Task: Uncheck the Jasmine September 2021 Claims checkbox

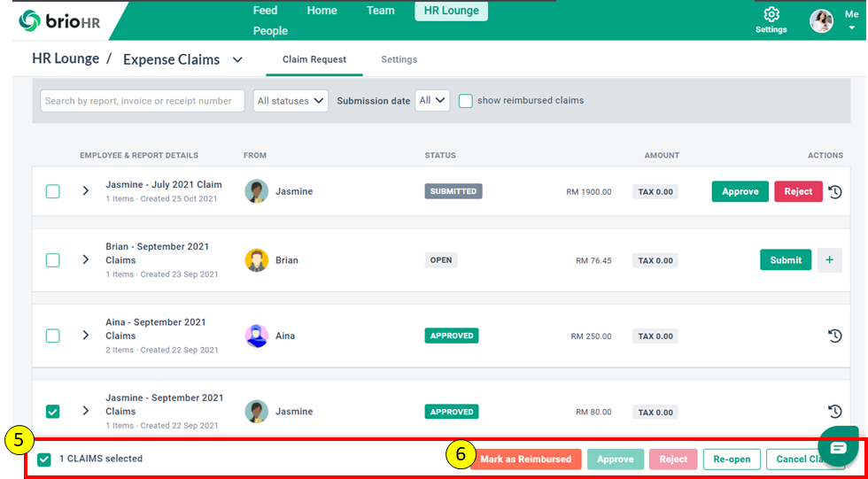Action: tap(52, 412)
